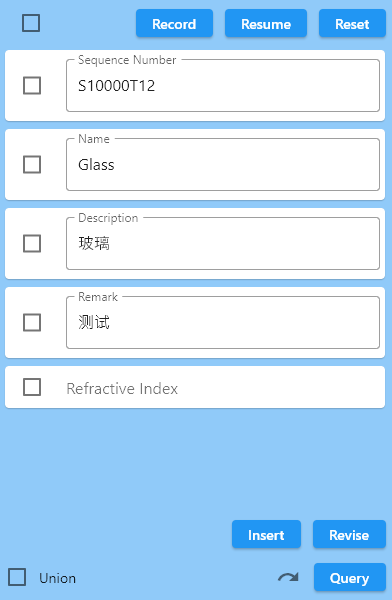Click the Union label text
Screen dimensions: 392x600
pos(57,578)
